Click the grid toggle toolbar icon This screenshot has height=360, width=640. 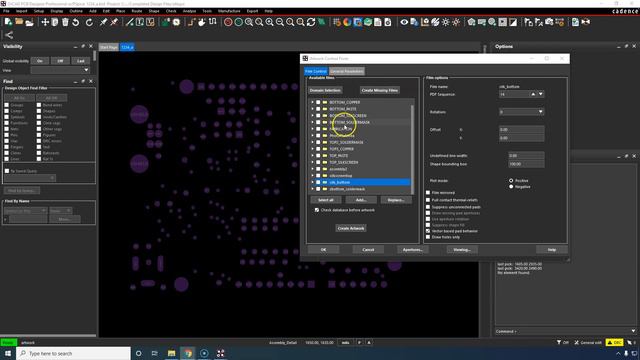337,22
